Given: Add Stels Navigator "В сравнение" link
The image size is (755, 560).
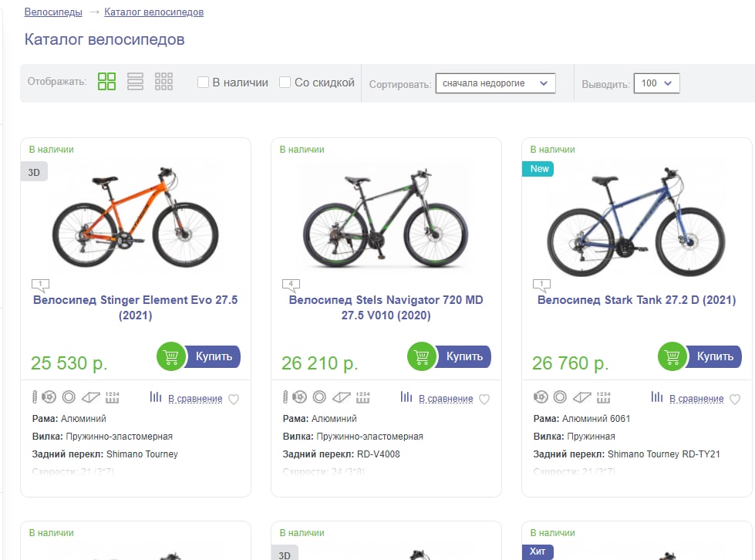Looking at the screenshot, I should [x=446, y=399].
